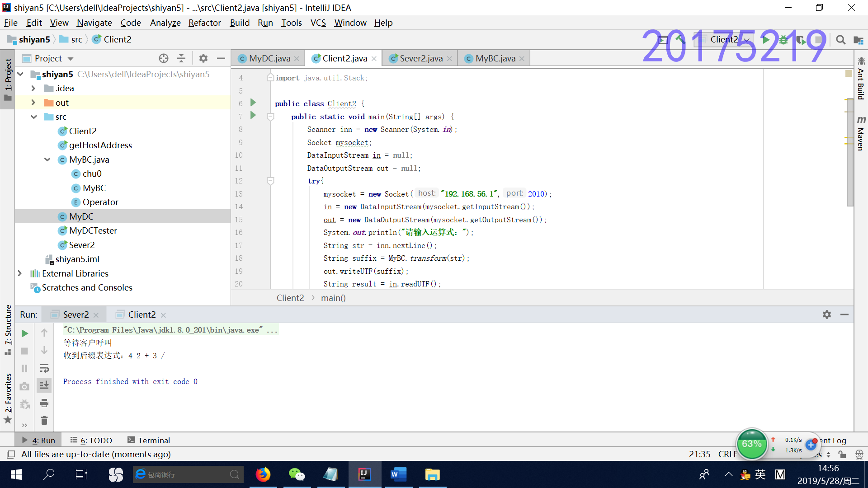The height and width of the screenshot is (488, 868).
Task: Click the Firefox icon in Windows taskbar
Action: 263,474
